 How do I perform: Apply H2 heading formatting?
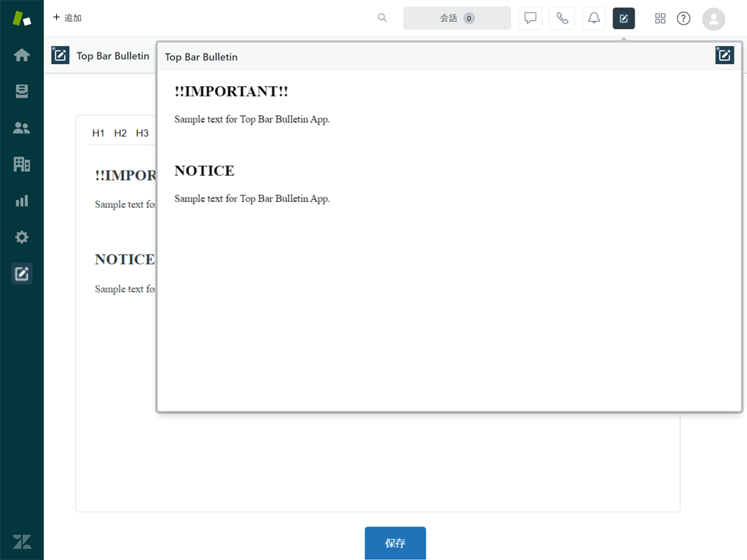120,133
